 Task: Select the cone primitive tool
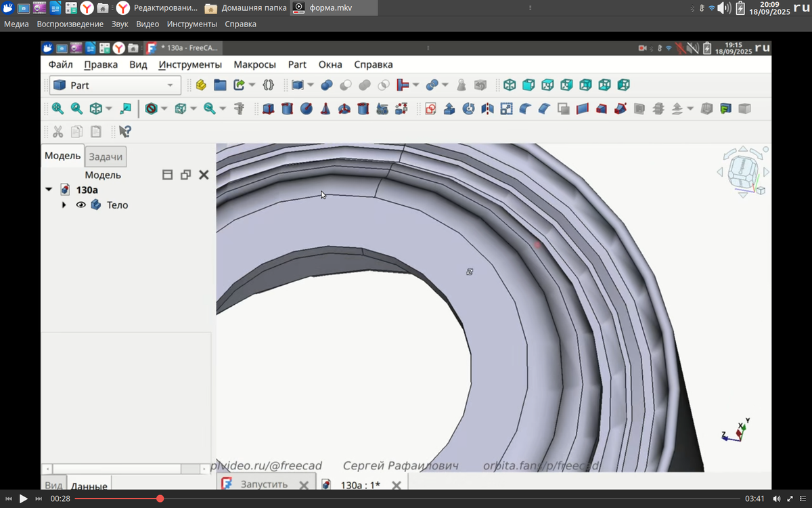coord(325,108)
